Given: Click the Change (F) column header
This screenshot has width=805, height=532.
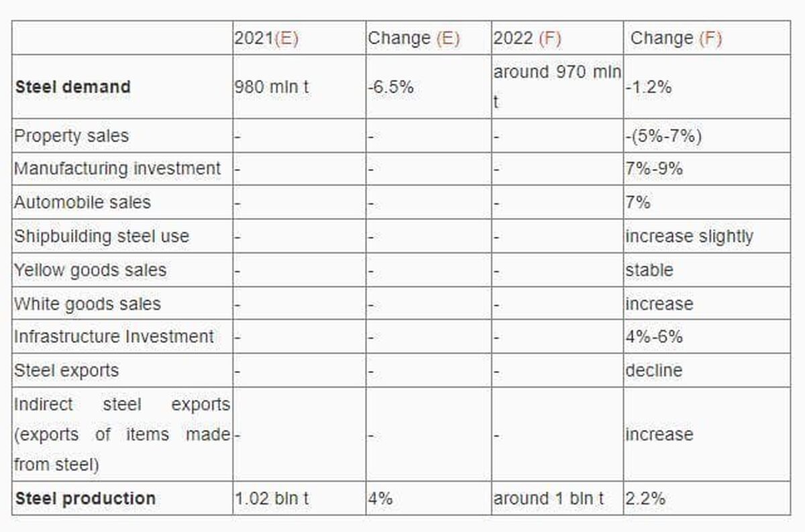Looking at the screenshot, I should (x=676, y=38).
